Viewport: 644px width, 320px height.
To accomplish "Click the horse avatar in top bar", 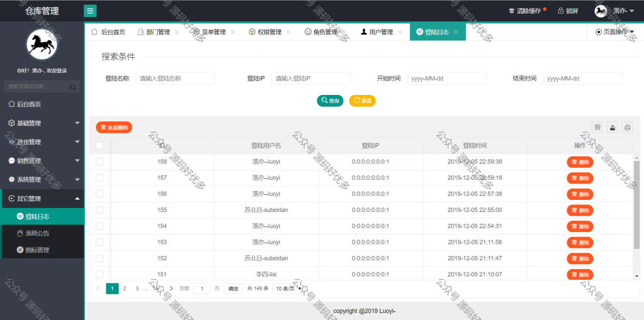I will click(x=601, y=11).
